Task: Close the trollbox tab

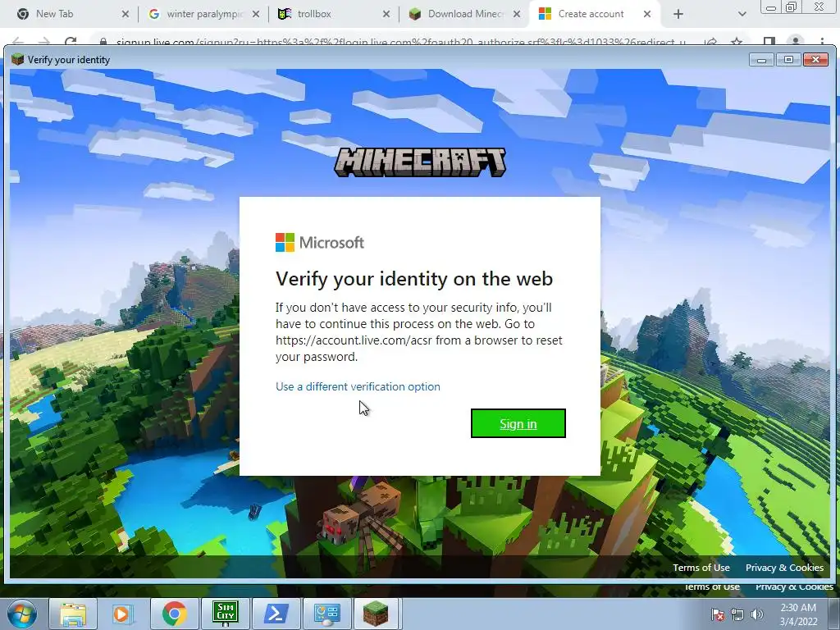Action: 386,14
